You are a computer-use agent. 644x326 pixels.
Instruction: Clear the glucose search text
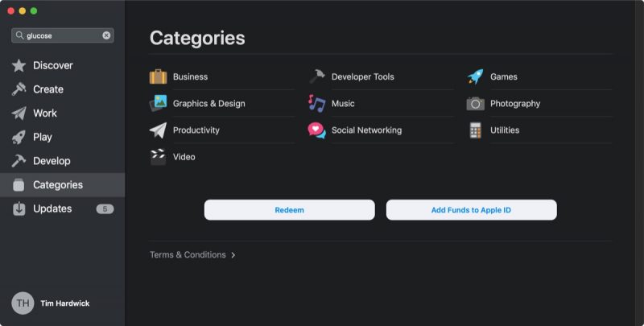click(x=106, y=35)
